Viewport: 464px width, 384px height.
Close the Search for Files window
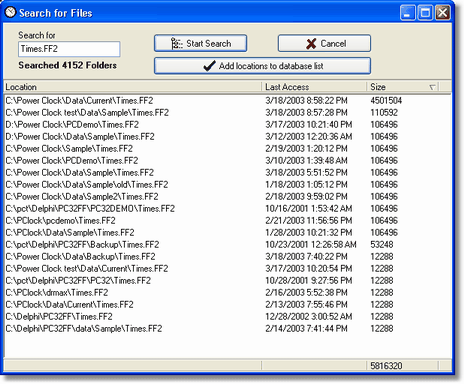pyautogui.click(x=442, y=13)
